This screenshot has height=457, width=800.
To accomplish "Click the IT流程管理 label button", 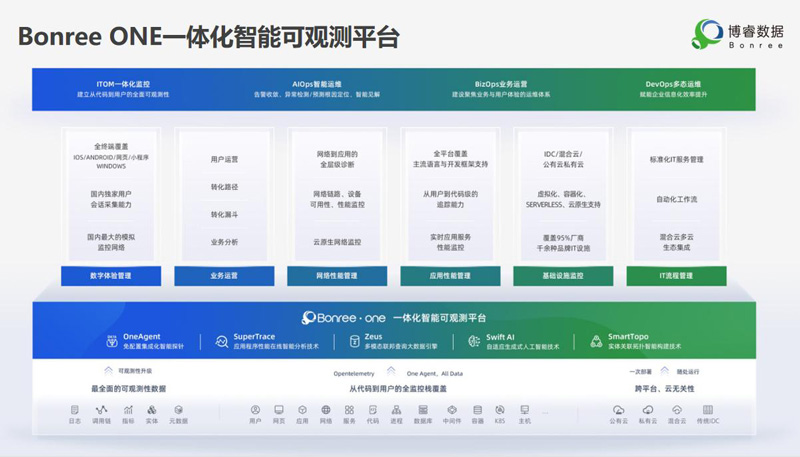I will click(676, 276).
